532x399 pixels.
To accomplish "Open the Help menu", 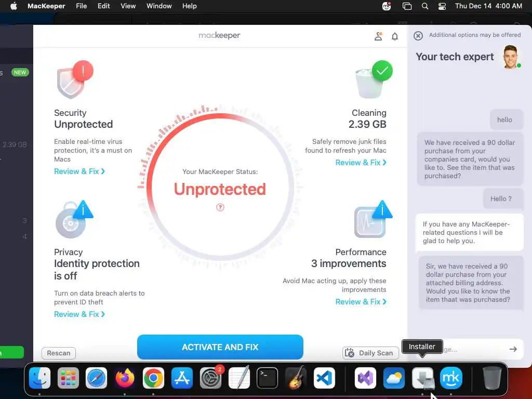I will 189,6.
